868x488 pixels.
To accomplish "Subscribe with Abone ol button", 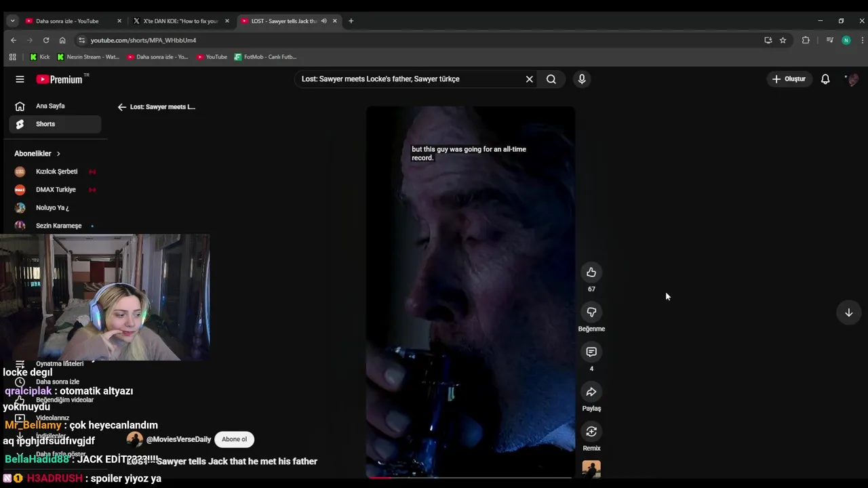I will coord(234,439).
